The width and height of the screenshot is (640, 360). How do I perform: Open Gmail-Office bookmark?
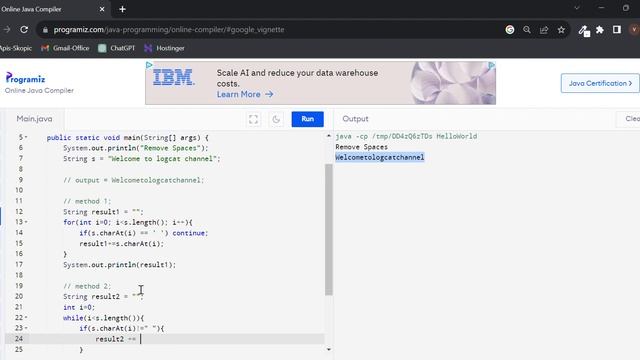coord(65,48)
